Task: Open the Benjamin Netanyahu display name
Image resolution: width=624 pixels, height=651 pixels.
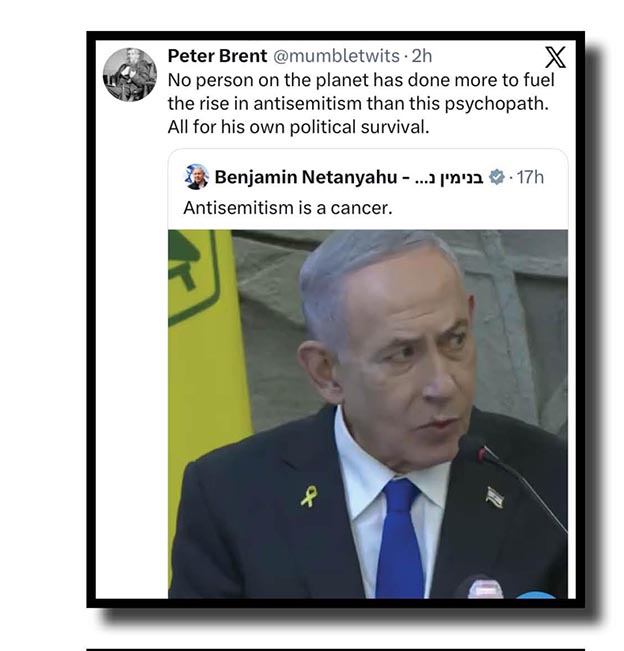Action: pos(306,177)
